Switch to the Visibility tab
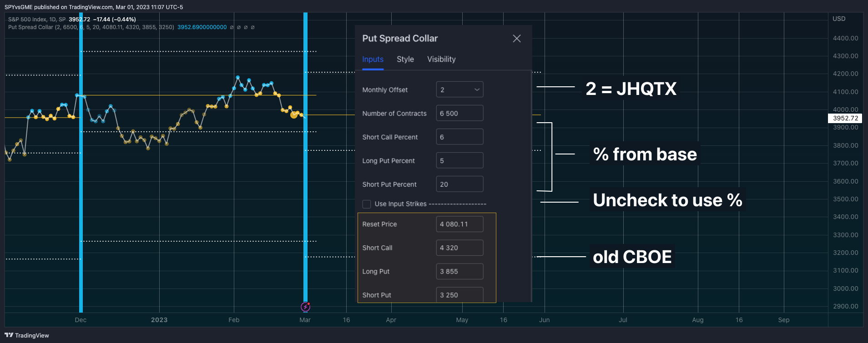Viewport: 868px width, 343px height. click(441, 60)
